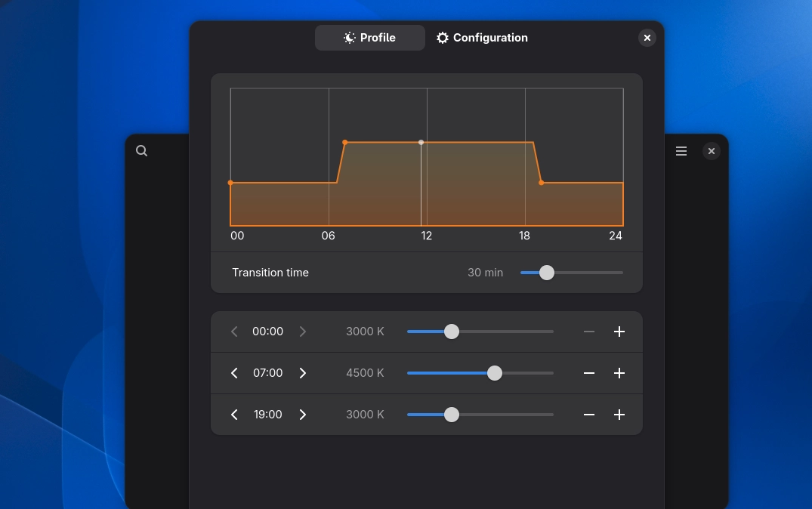Open search in the background window
The width and height of the screenshot is (812, 509).
141,151
